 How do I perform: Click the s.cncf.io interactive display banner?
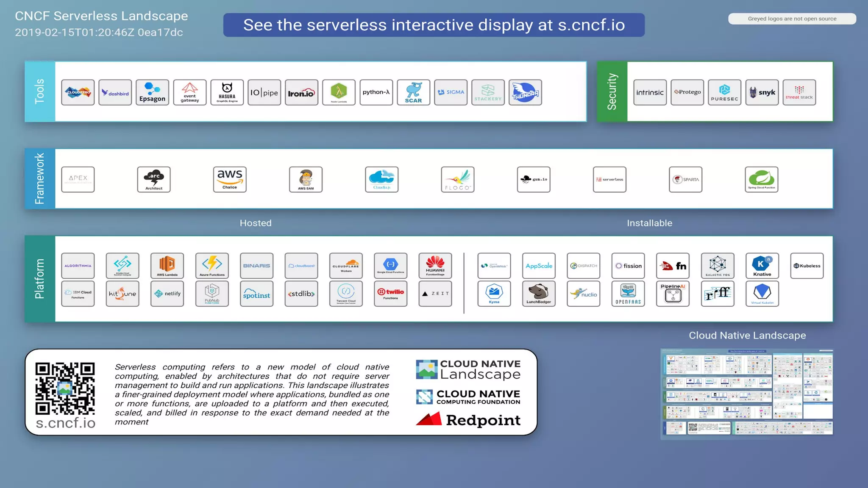(x=434, y=25)
